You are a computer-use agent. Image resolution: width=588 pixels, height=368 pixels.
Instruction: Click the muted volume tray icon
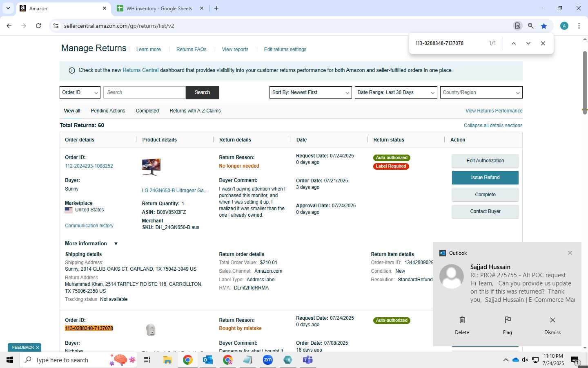(x=525, y=360)
